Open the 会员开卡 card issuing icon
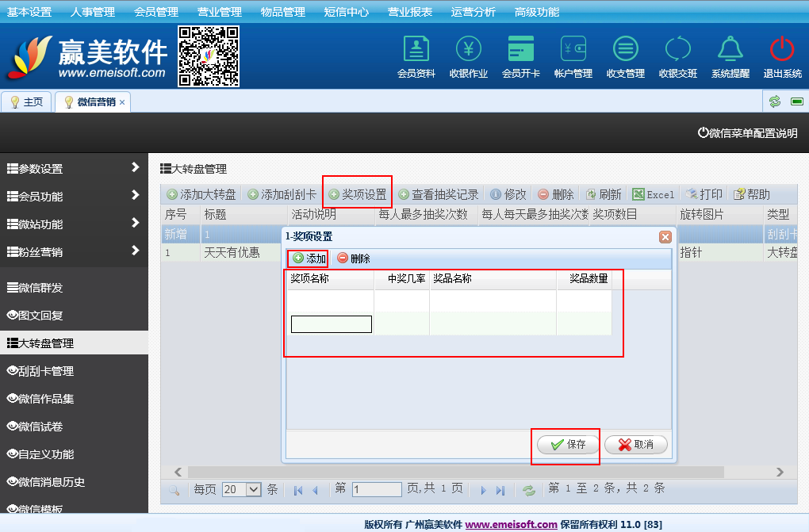Screen dimensions: 809x532 pos(520,49)
